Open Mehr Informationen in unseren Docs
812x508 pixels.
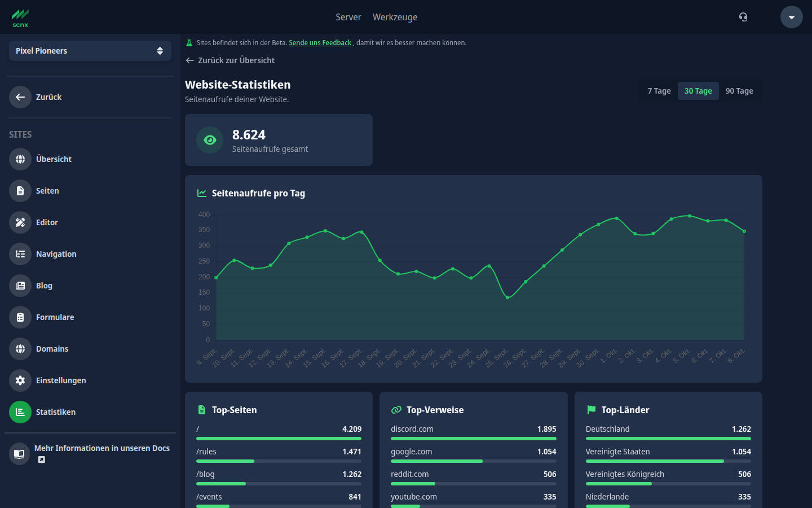[102, 448]
